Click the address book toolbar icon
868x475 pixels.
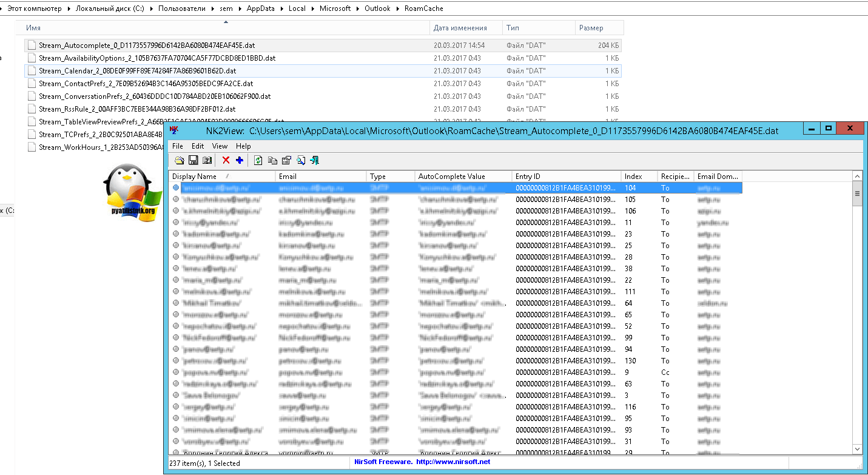tap(207, 160)
